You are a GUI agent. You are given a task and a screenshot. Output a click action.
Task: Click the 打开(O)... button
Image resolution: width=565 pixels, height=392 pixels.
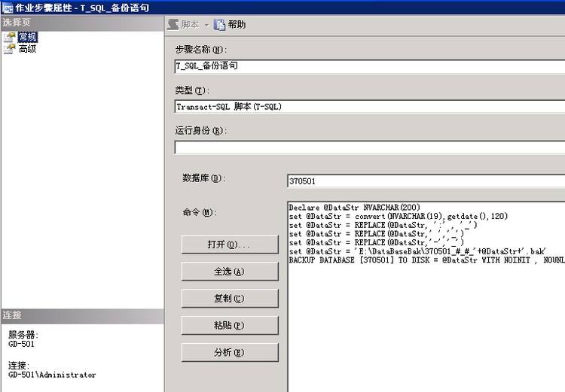pyautogui.click(x=230, y=245)
